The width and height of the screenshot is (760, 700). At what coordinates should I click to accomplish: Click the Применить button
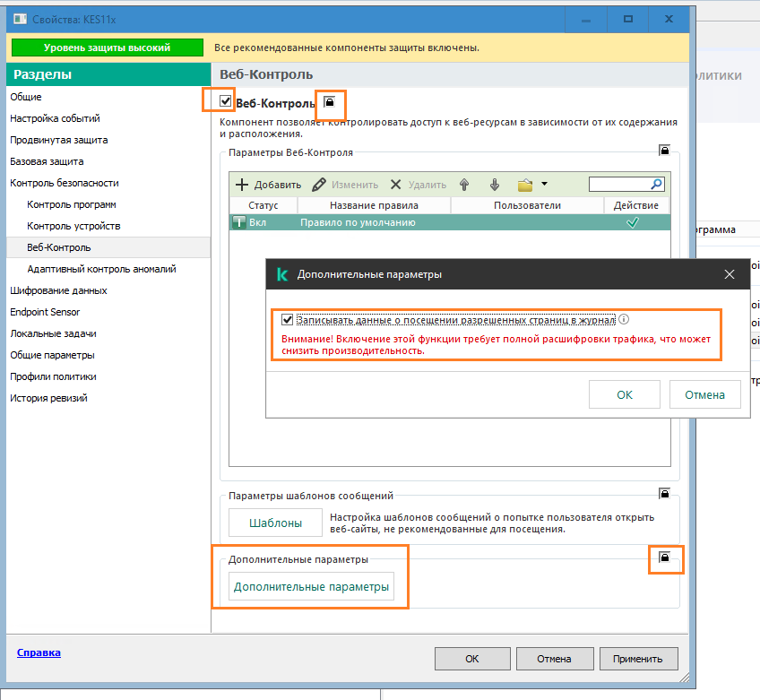point(638,659)
